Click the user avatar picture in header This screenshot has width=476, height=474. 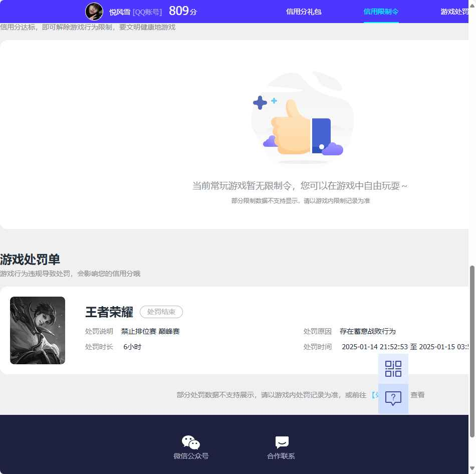point(94,12)
